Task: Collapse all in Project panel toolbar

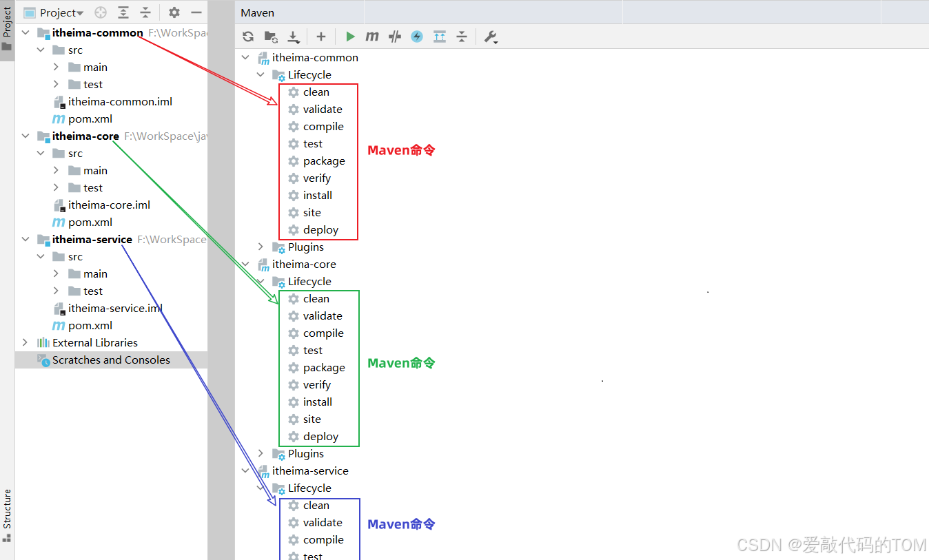Action: [x=145, y=12]
